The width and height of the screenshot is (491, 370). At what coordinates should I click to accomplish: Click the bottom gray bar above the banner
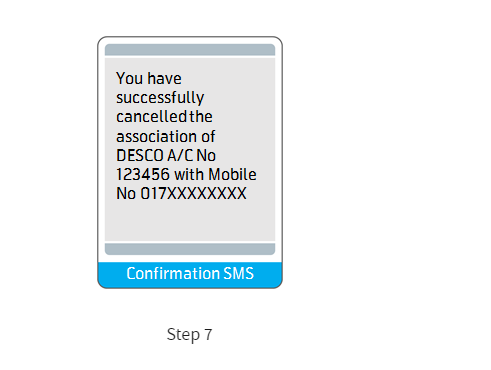tap(190, 249)
